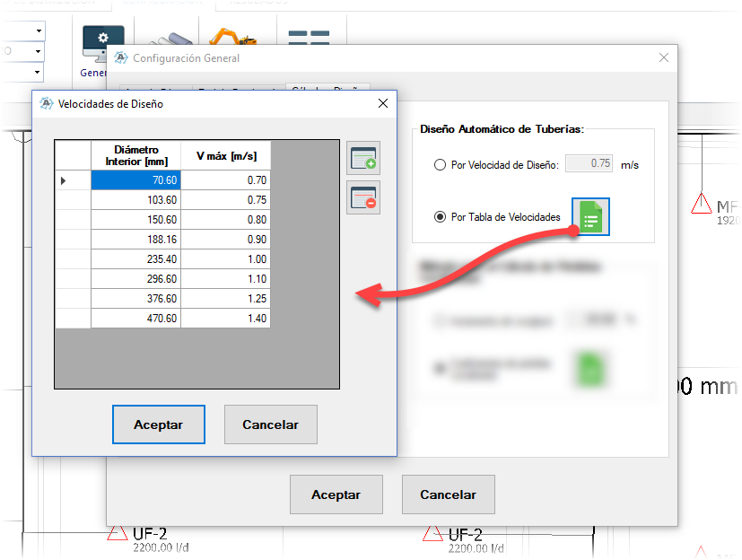Open the bottom dropdown arrow in ribbon

[37, 73]
